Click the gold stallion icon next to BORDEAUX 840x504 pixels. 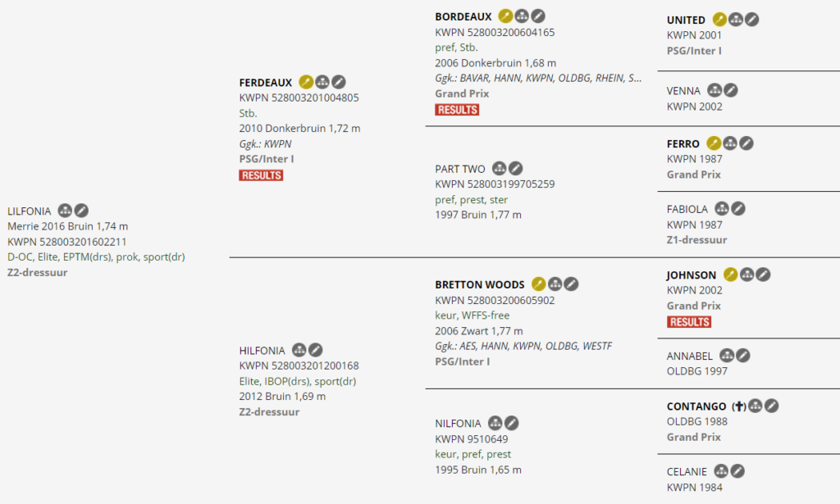click(506, 16)
